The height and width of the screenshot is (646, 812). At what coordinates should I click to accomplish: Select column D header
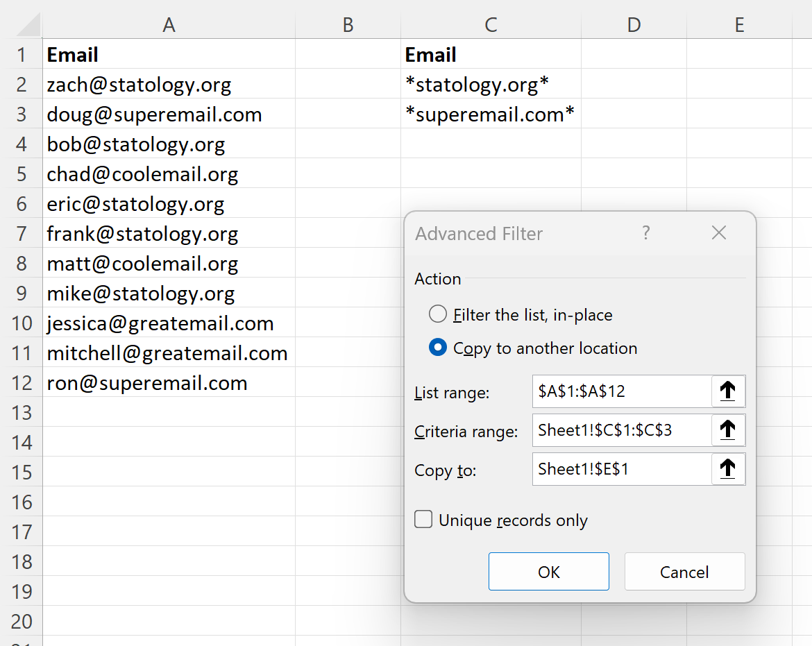pyautogui.click(x=634, y=25)
